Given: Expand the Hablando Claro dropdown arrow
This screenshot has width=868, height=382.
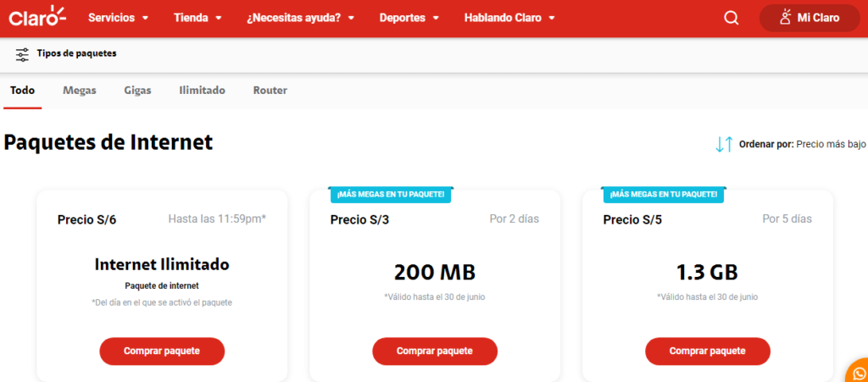Looking at the screenshot, I should [551, 19].
